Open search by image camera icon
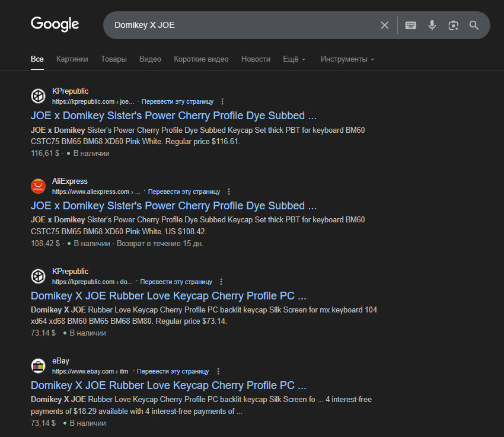This screenshot has height=437, width=504. (453, 25)
